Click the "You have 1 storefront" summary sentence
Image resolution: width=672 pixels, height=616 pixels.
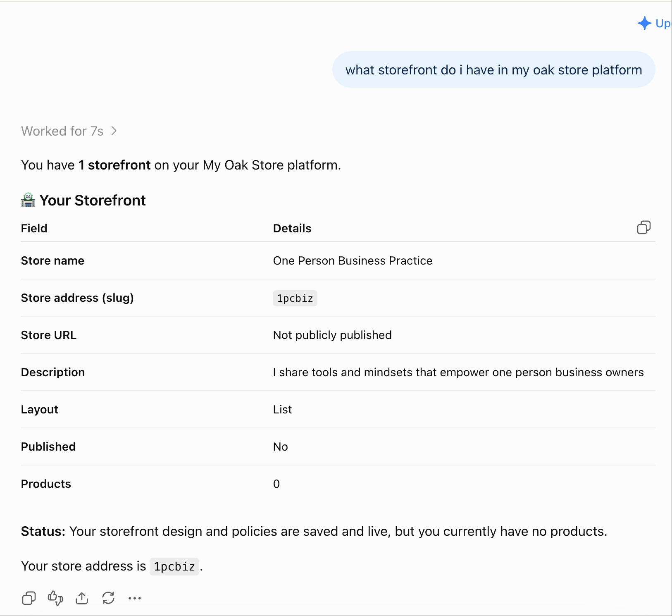181,165
